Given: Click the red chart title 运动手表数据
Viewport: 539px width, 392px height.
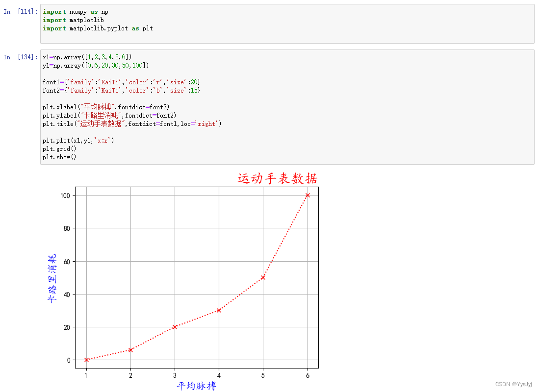Looking at the screenshot, I should pyautogui.click(x=278, y=179).
